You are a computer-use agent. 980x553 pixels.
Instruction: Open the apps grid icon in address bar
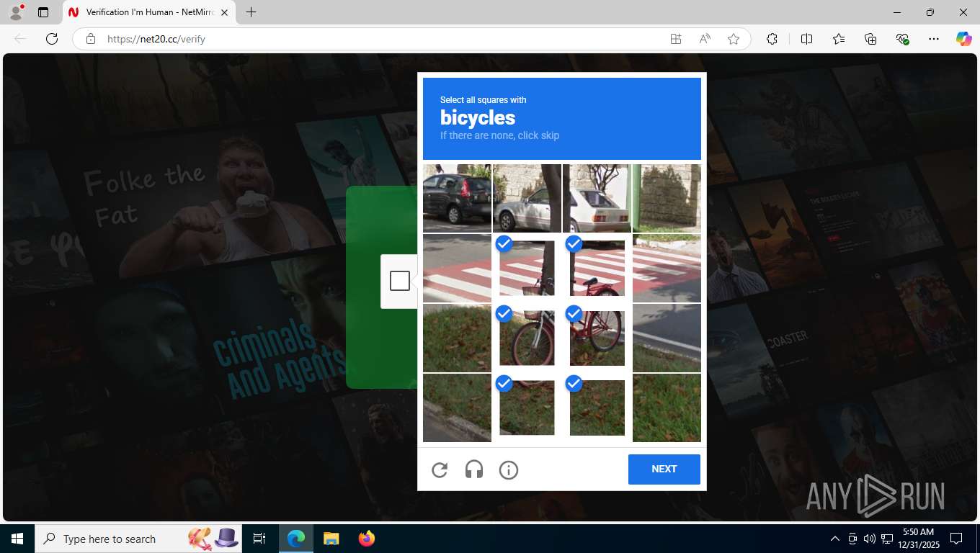[x=676, y=39]
